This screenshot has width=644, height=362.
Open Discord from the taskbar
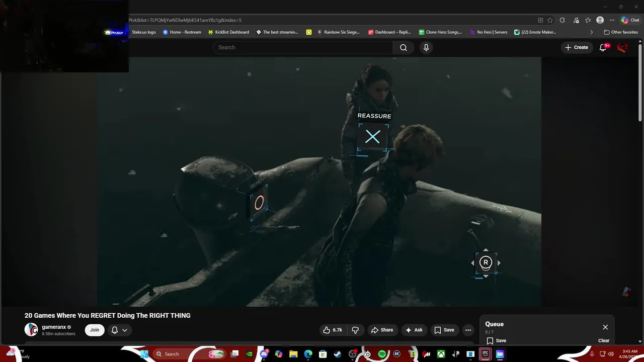click(x=264, y=354)
